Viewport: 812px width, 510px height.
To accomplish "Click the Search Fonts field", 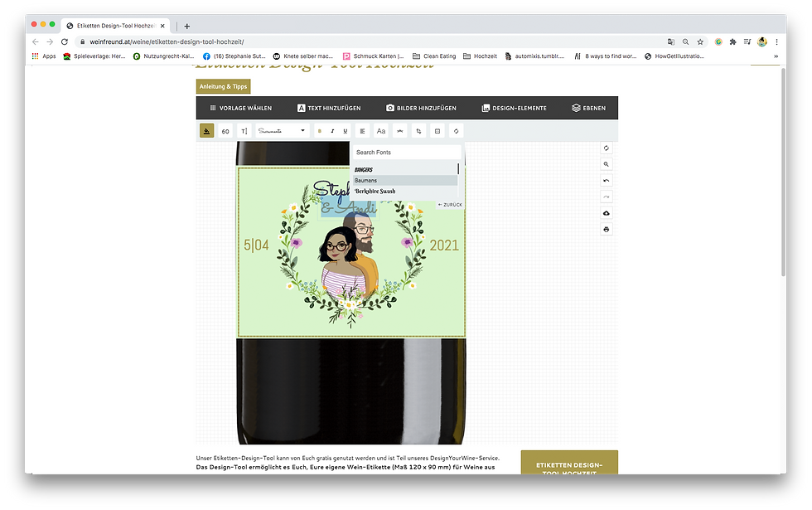I will (x=407, y=153).
